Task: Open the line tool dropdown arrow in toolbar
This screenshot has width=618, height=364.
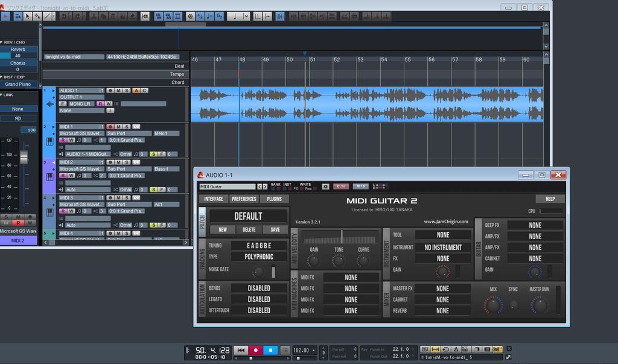Action: click(54, 16)
